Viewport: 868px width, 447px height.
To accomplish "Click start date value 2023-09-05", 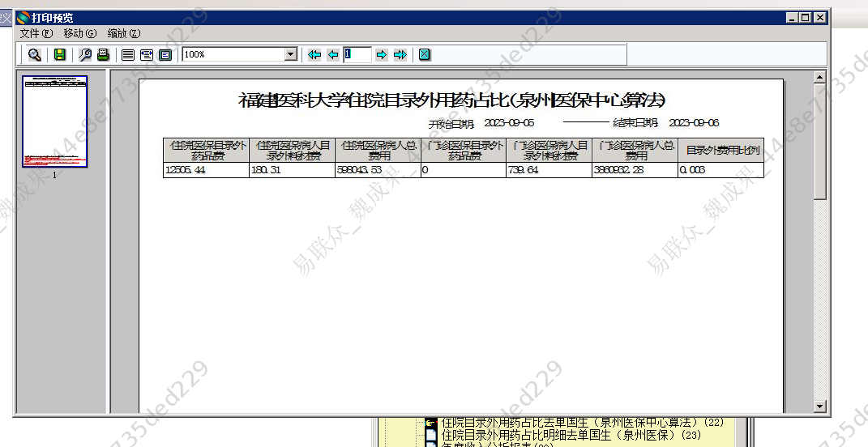I will click(509, 123).
